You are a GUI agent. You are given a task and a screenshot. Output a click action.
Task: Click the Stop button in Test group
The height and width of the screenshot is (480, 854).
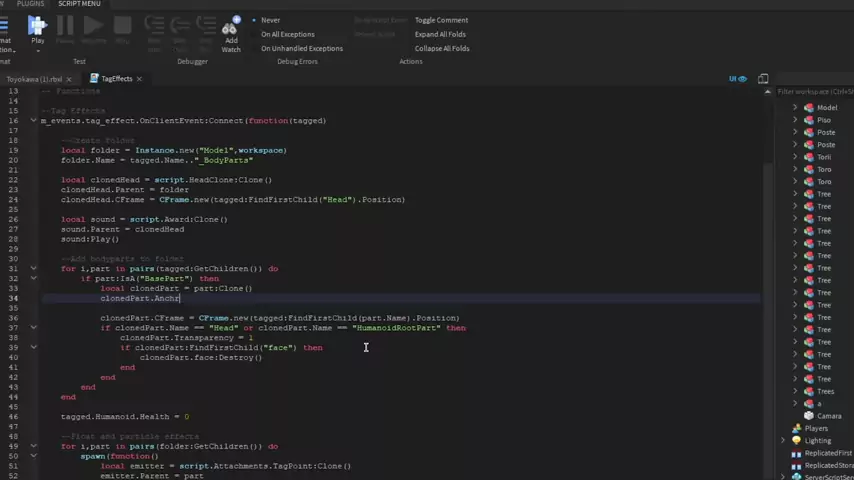123,28
